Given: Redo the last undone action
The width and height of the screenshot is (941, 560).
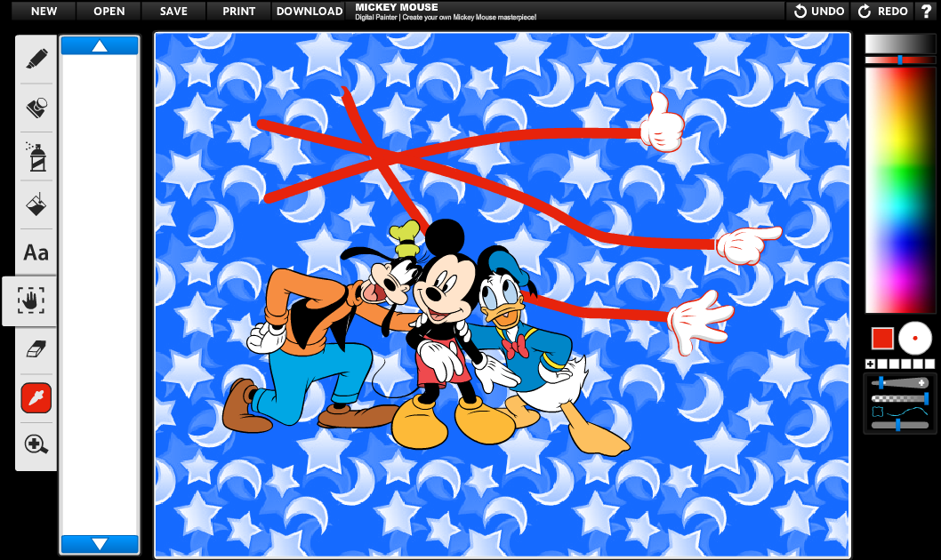Looking at the screenshot, I should click(883, 11).
